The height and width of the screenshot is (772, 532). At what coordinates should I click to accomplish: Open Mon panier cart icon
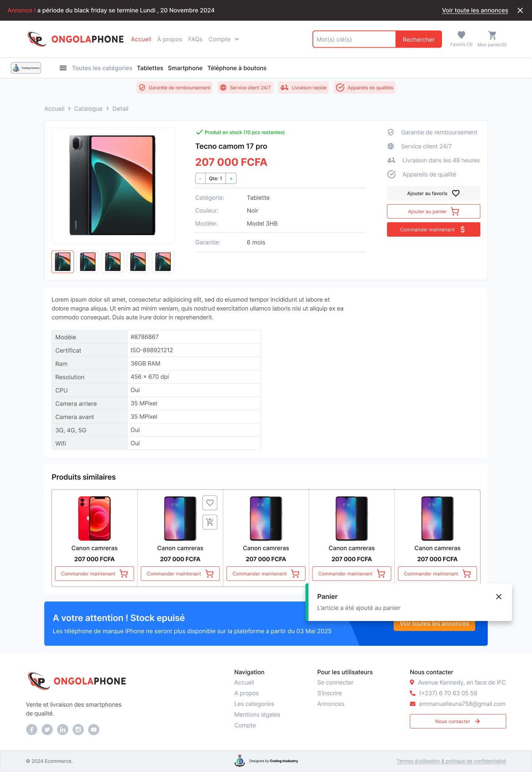click(492, 35)
